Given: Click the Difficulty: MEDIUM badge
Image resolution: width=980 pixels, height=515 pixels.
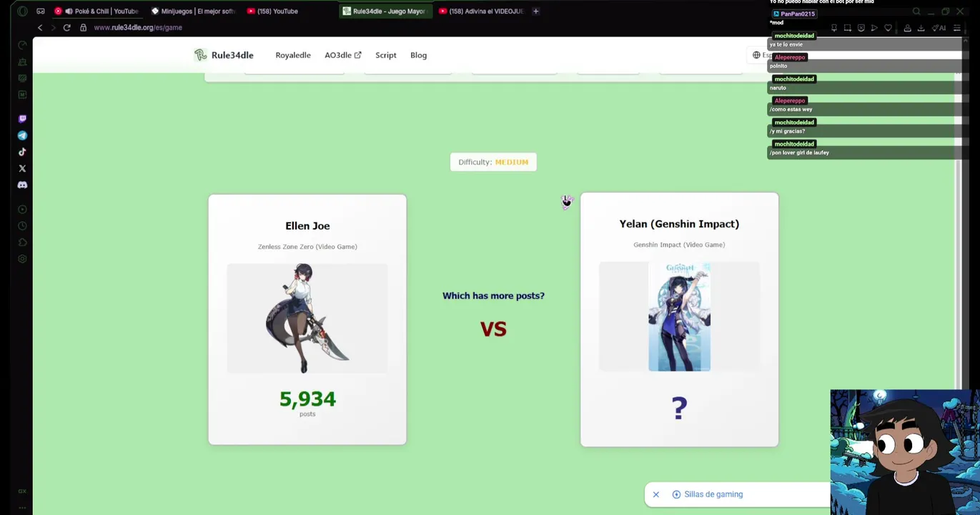Looking at the screenshot, I should point(493,162).
